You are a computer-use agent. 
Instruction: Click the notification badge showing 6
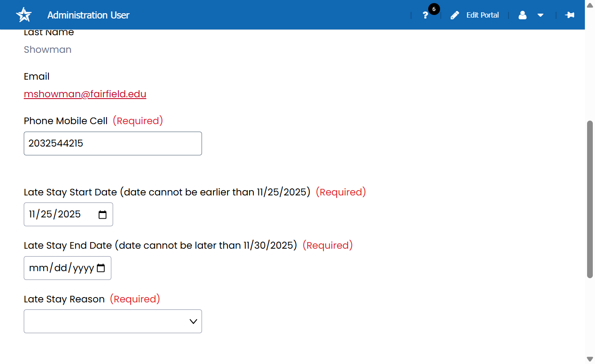click(x=434, y=9)
